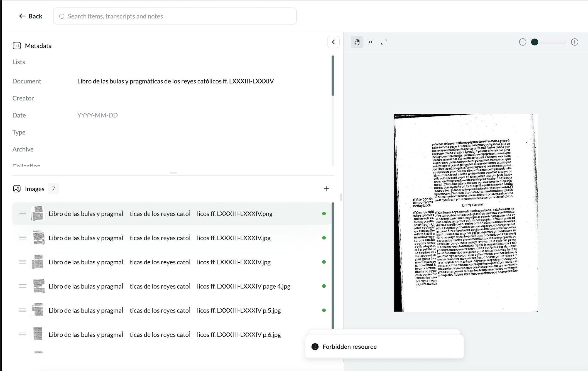The width and height of the screenshot is (588, 371).
Task: Click the zoom in plus icon
Action: 575,42
